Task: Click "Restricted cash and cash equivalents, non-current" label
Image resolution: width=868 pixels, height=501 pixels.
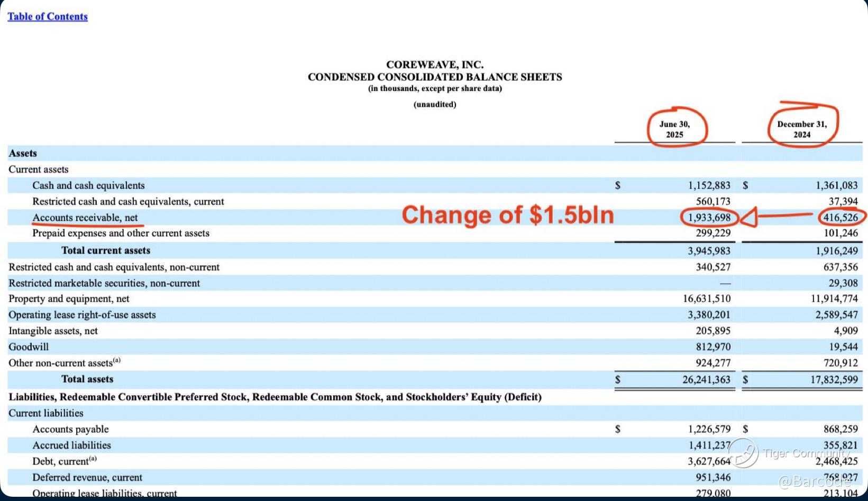Action: (x=114, y=267)
